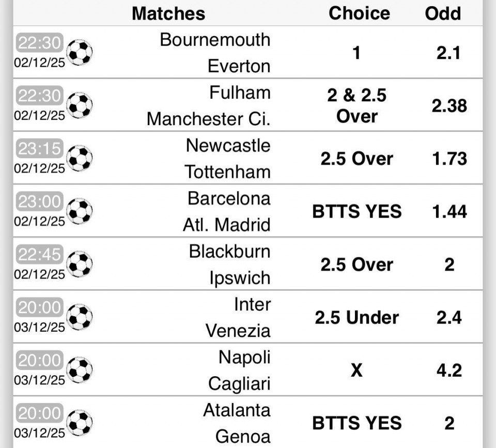496x448 pixels.
Task: Select the soccer ball icon for Barcelona match
Action: (81, 211)
